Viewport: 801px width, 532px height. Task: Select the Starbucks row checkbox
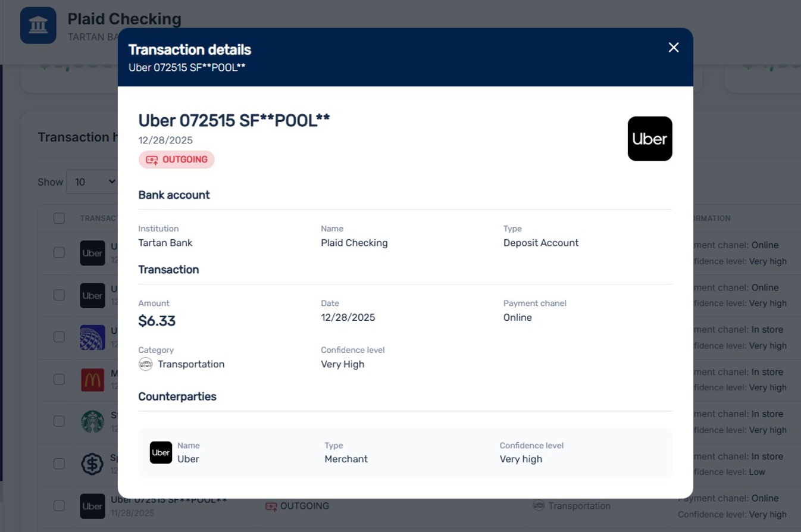[x=59, y=421]
